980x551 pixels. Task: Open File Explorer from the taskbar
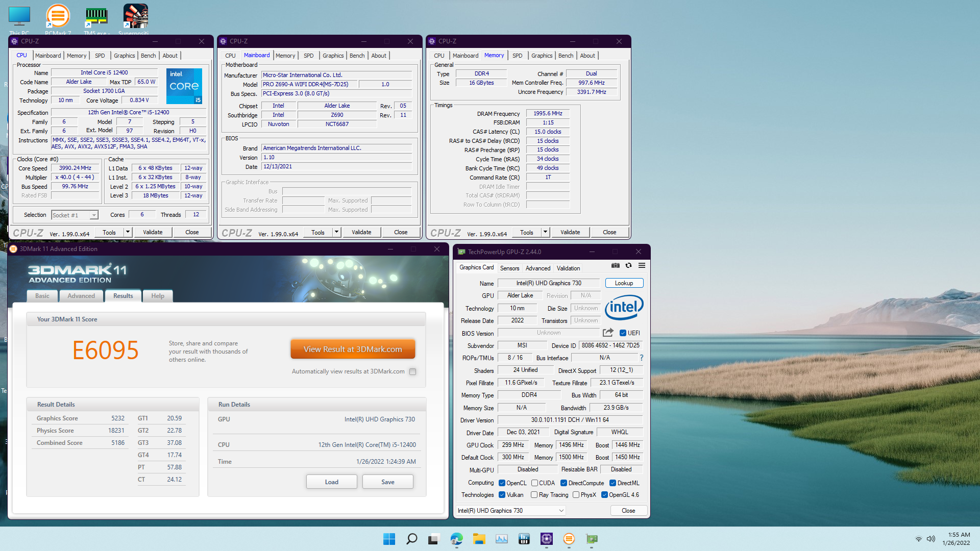(x=479, y=539)
